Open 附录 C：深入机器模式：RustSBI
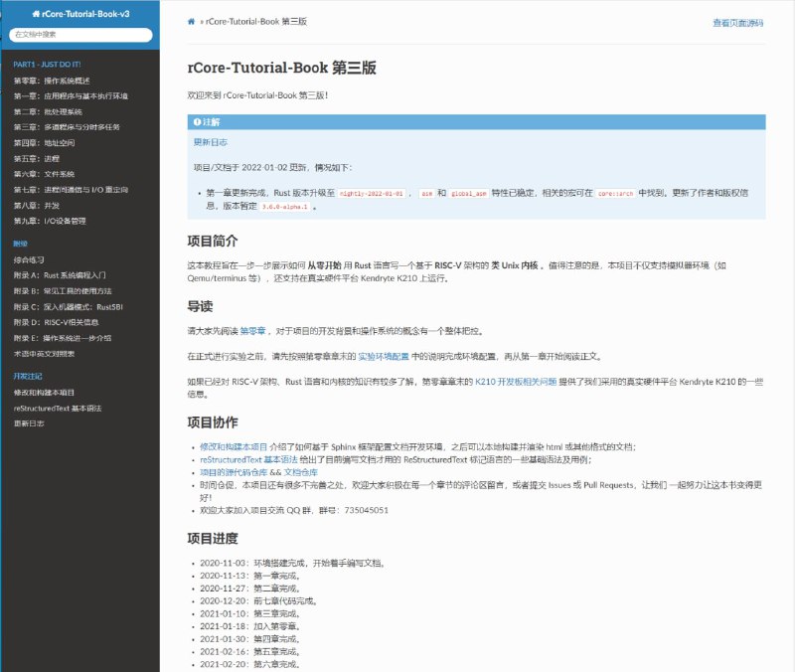 pyautogui.click(x=68, y=307)
